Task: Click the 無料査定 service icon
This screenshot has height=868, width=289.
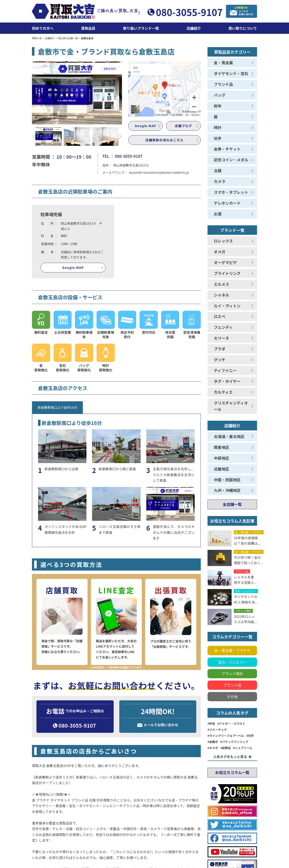Action: 41,320
